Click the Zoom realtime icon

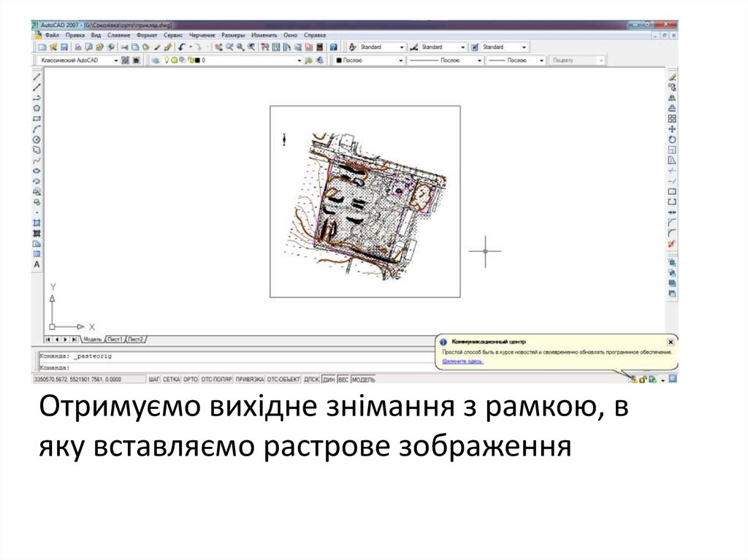229,47
